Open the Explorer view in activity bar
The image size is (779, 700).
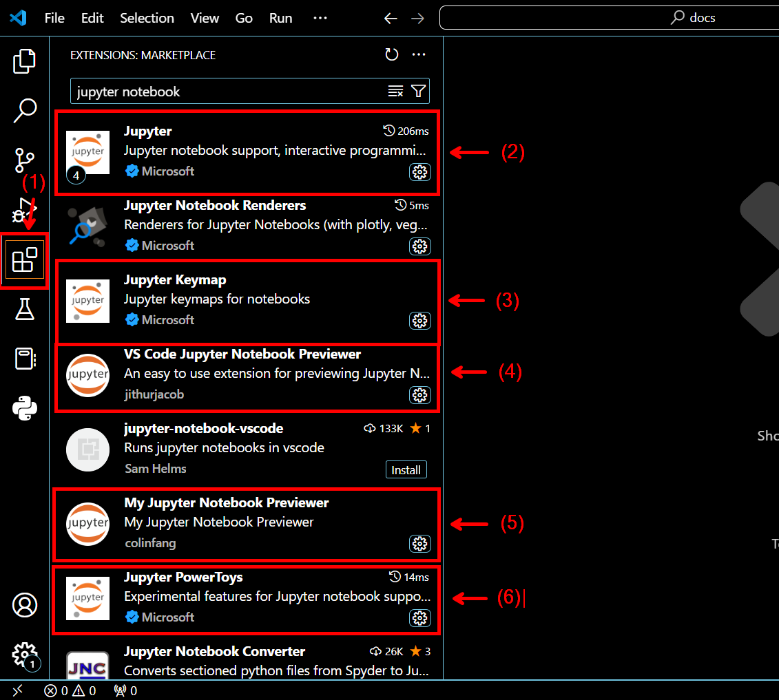[x=24, y=61]
